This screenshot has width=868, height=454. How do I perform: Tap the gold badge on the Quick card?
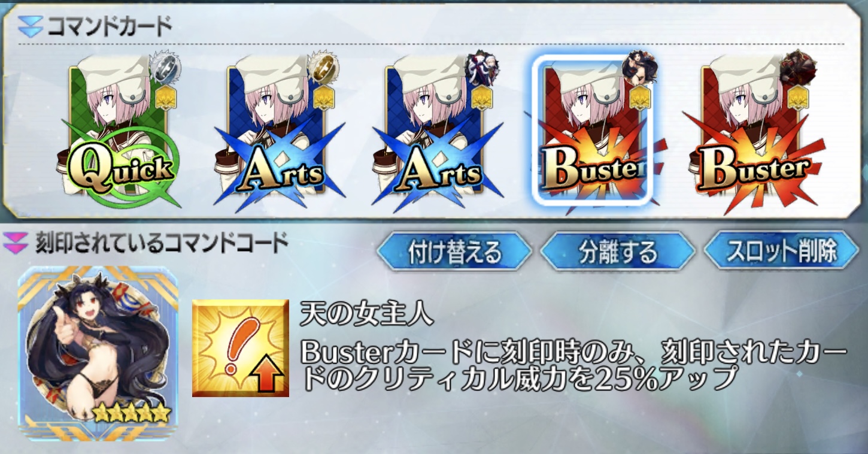click(165, 98)
